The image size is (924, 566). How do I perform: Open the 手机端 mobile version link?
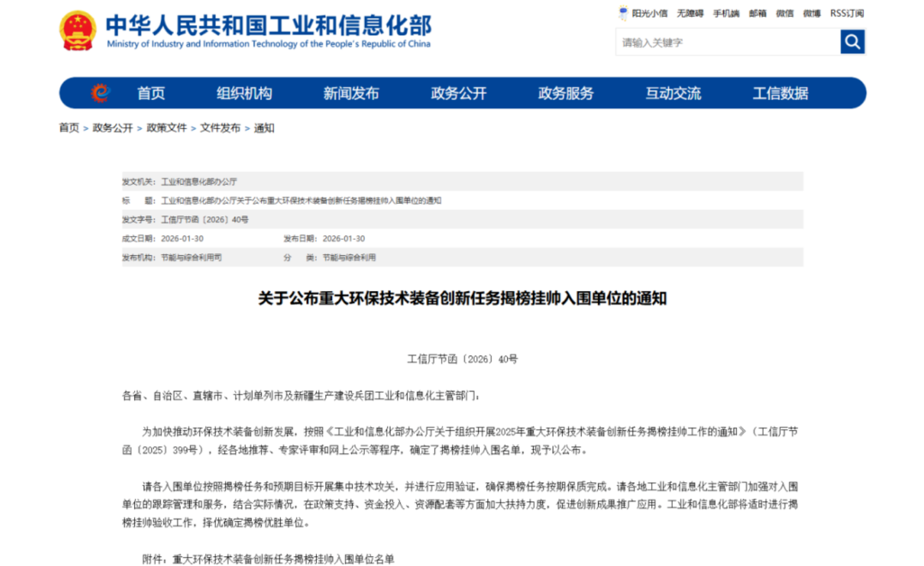pyautogui.click(x=726, y=13)
